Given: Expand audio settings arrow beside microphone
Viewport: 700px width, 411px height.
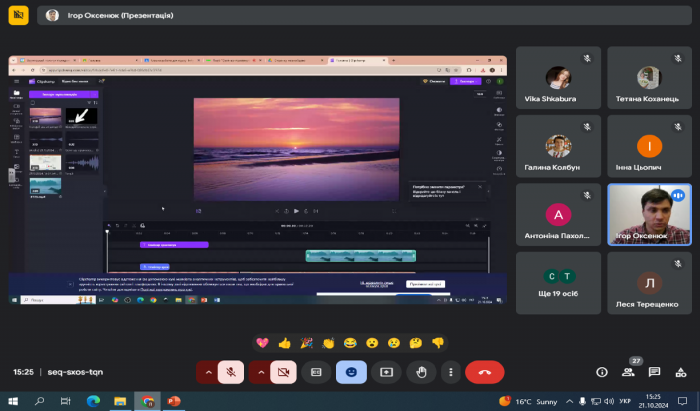Looking at the screenshot, I should click(x=208, y=371).
